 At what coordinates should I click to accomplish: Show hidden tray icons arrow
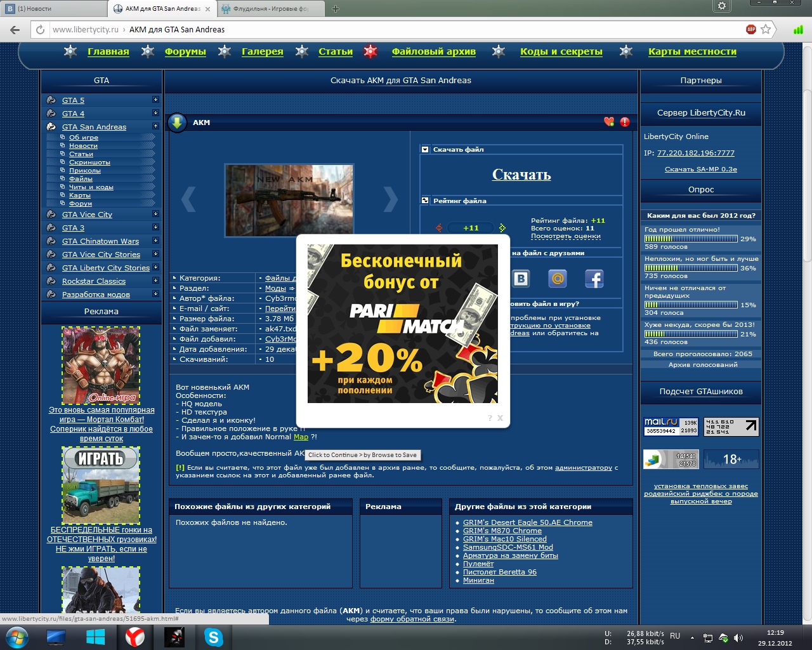tap(692, 637)
